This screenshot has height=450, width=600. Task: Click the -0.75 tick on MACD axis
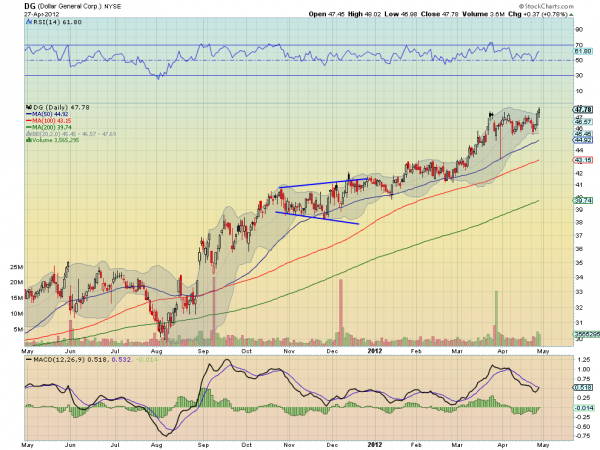[582, 436]
